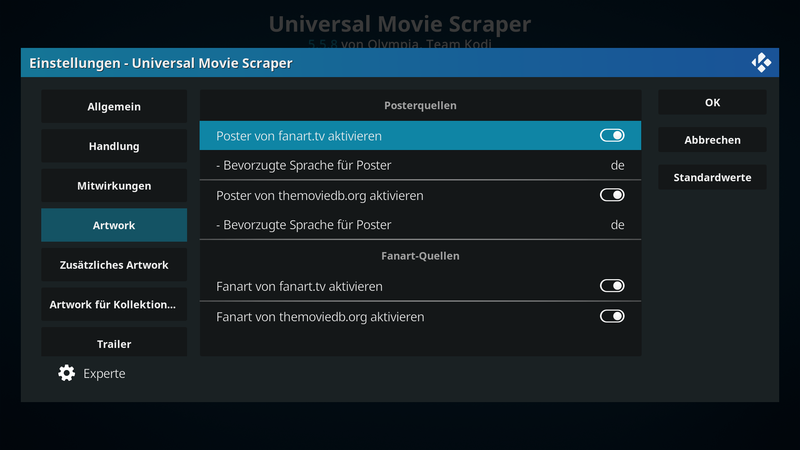Select the Fanart von themoviedb.org aktivieren row
This screenshot has height=450, width=800.
click(x=420, y=317)
